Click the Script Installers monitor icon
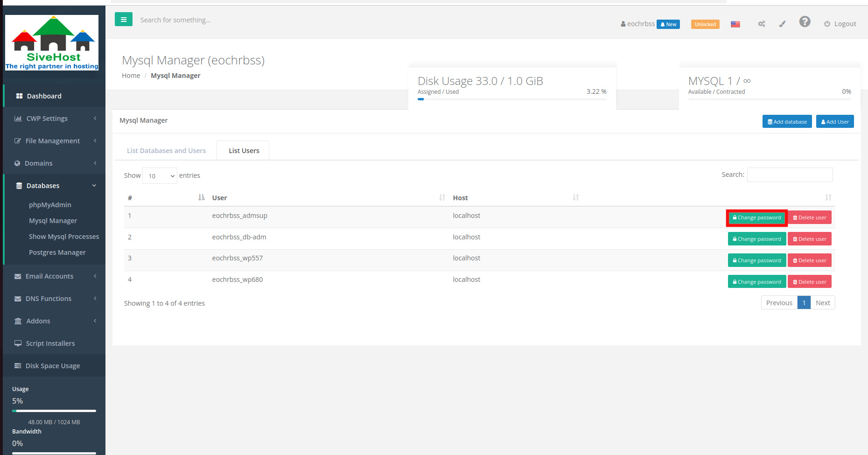The width and height of the screenshot is (868, 455). (x=18, y=343)
